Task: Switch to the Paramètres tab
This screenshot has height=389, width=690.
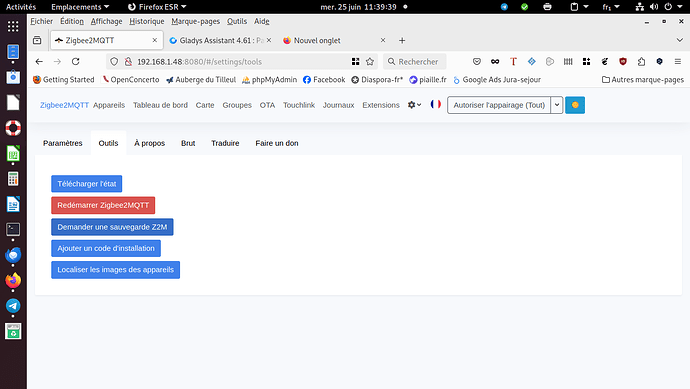Action: click(x=62, y=143)
